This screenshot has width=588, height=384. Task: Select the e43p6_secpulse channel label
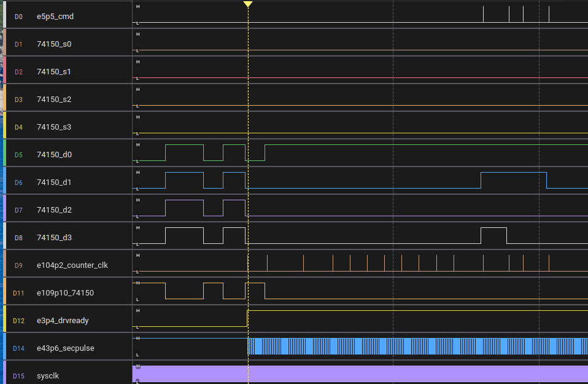click(x=66, y=348)
